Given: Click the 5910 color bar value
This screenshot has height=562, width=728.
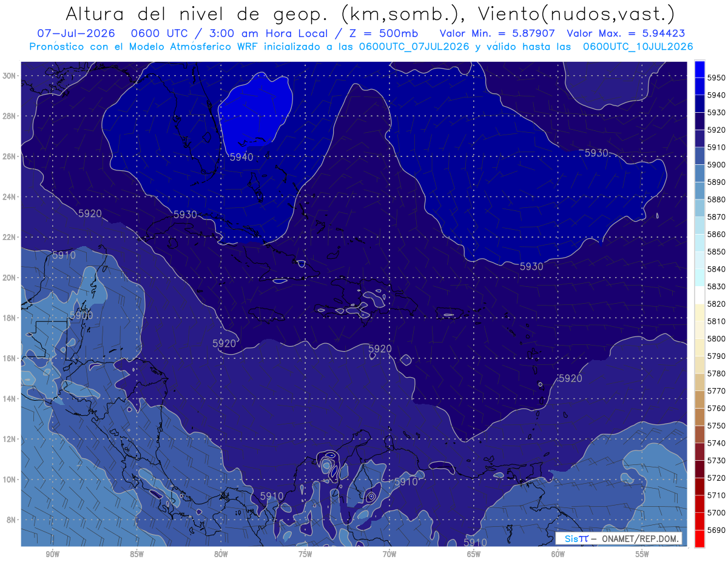Looking at the screenshot, I should [x=716, y=147].
